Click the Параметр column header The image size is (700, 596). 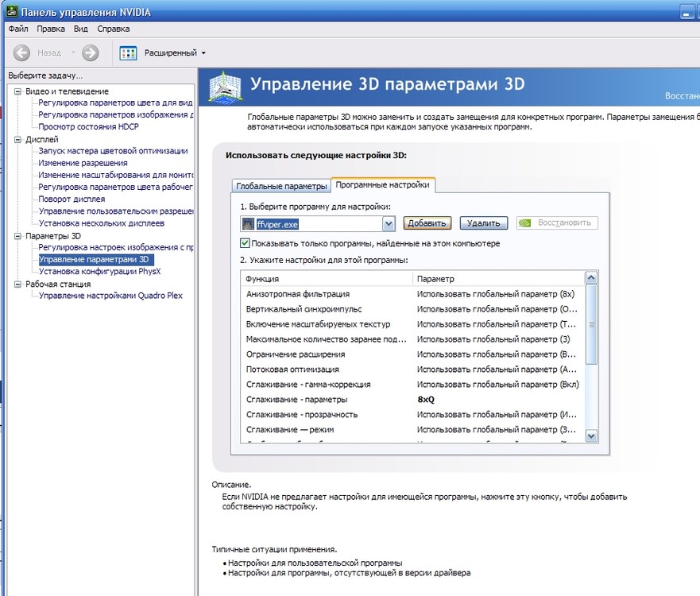tap(499, 279)
